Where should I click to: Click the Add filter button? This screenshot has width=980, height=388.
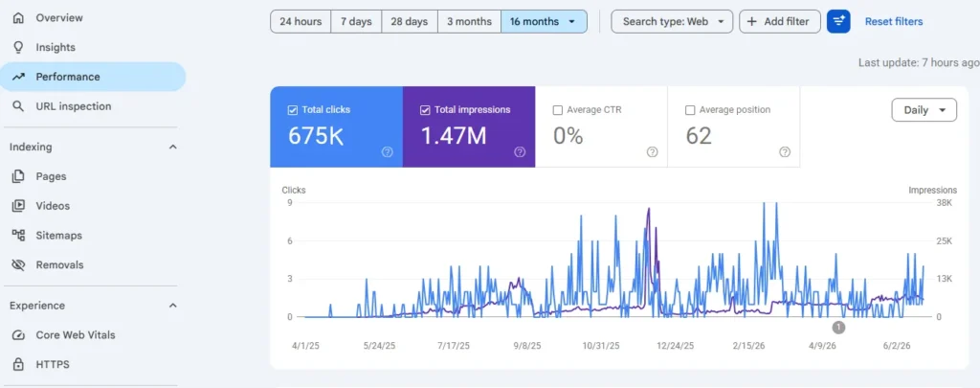[x=779, y=21]
